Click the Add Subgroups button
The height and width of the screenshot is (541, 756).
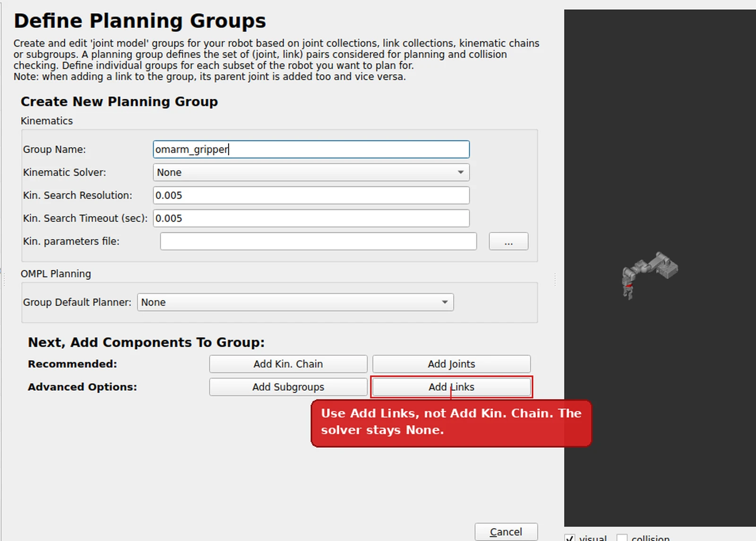(x=288, y=387)
